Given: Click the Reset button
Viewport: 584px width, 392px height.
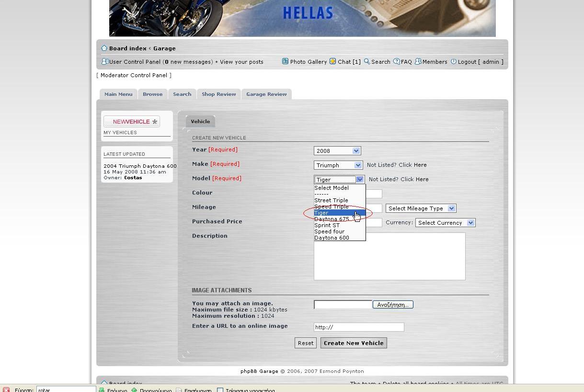Looking at the screenshot, I should (x=305, y=343).
